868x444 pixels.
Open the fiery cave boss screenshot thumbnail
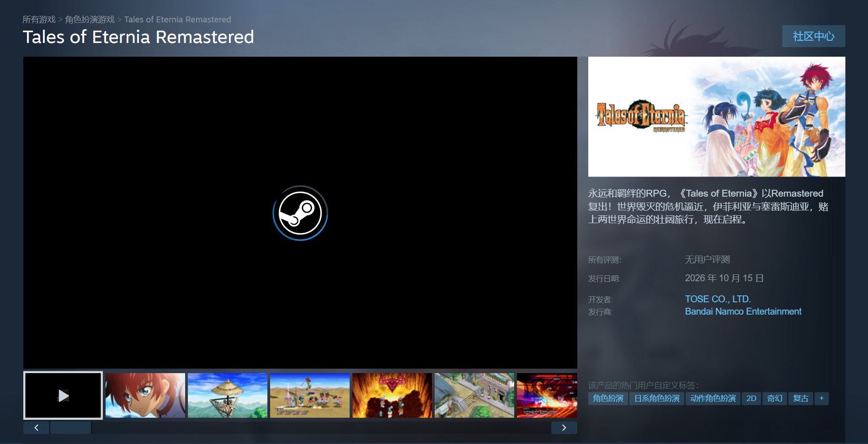pyautogui.click(x=392, y=396)
